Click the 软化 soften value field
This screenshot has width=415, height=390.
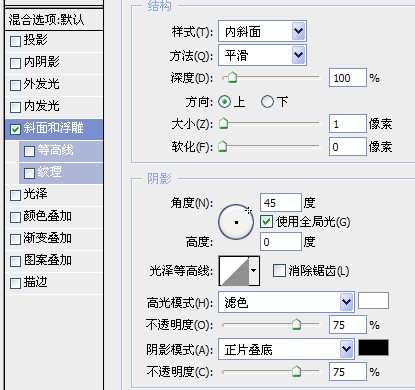tap(348, 147)
